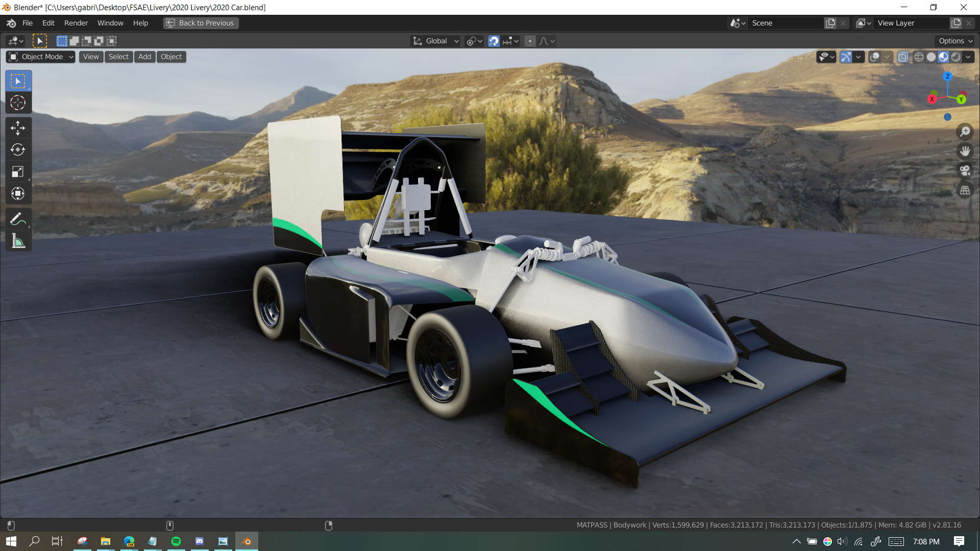Add a new view layer copy icon
980x551 pixels.
(956, 23)
